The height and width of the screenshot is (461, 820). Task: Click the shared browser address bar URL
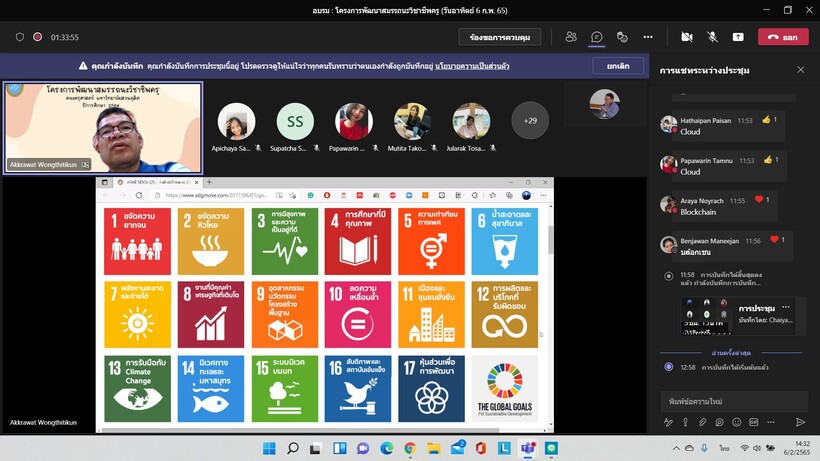coord(216,195)
